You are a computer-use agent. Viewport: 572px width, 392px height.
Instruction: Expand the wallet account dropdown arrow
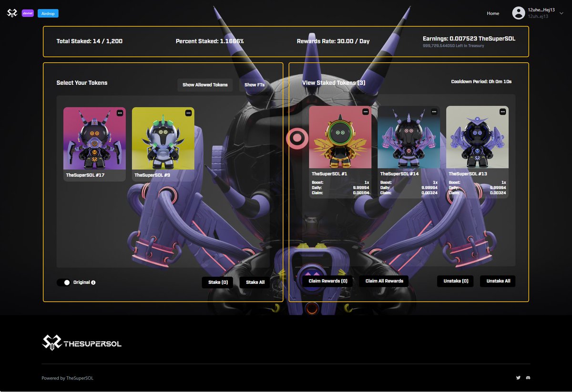pyautogui.click(x=561, y=13)
